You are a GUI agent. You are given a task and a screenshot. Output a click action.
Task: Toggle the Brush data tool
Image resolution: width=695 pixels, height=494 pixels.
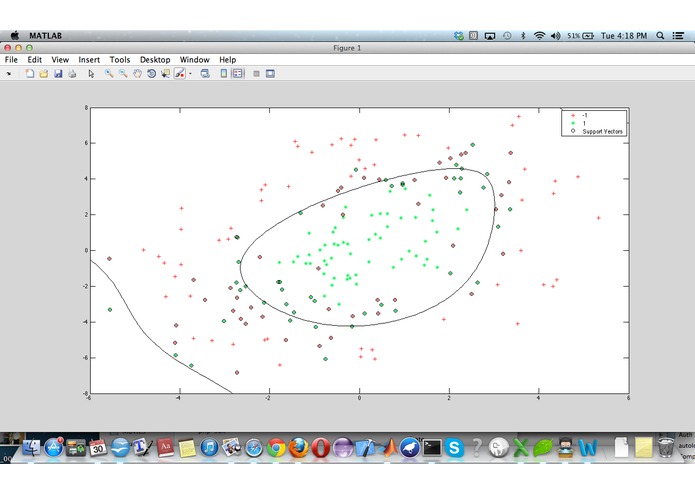tap(180, 74)
